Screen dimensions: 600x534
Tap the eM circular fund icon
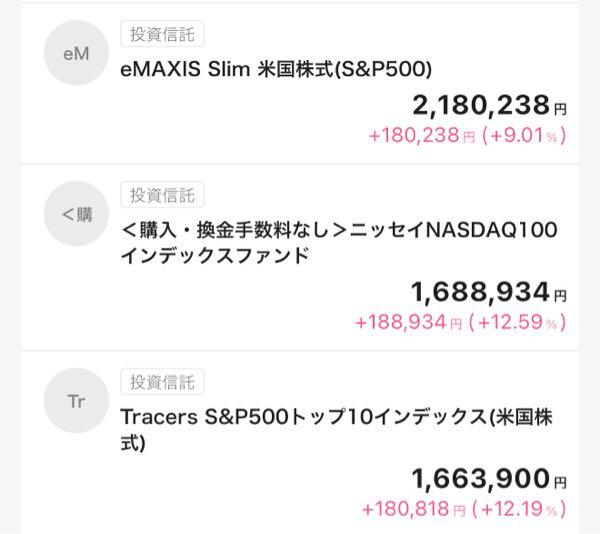tap(76, 53)
